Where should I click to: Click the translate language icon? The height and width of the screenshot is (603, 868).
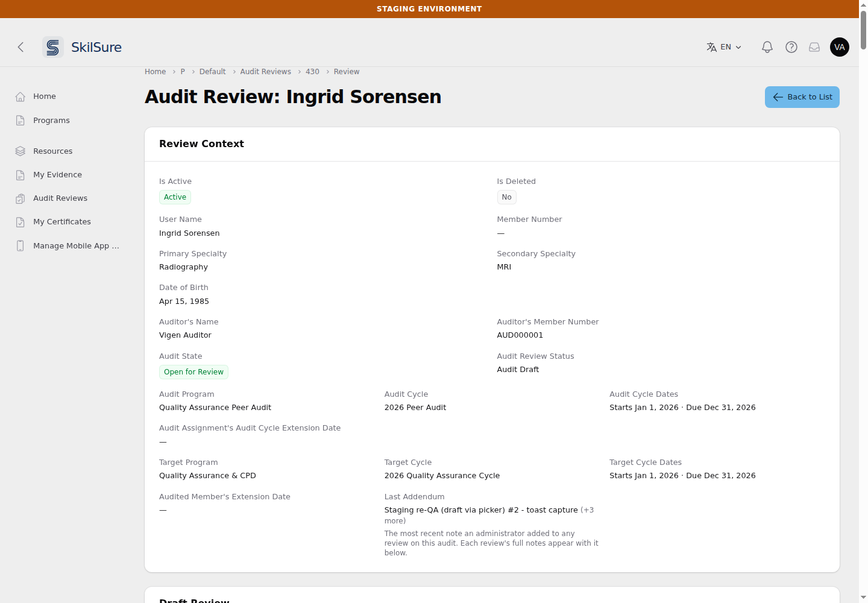(x=712, y=47)
